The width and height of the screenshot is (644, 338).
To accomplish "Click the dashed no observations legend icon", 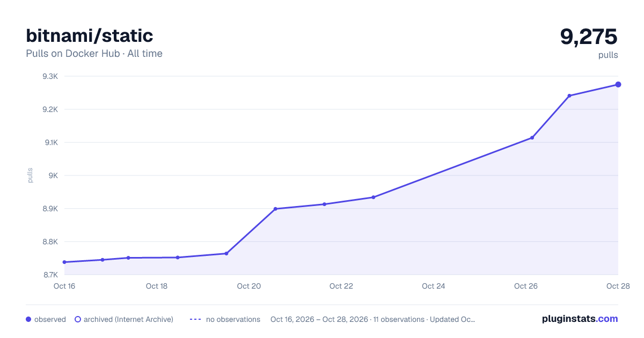I will coord(195,319).
